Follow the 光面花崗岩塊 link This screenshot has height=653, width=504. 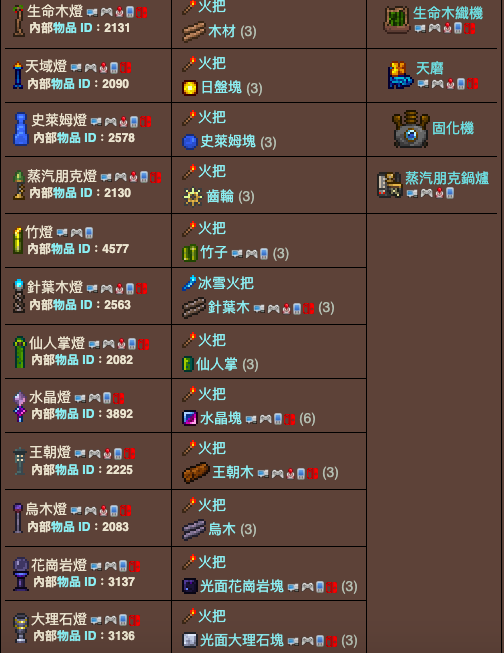pos(242,586)
